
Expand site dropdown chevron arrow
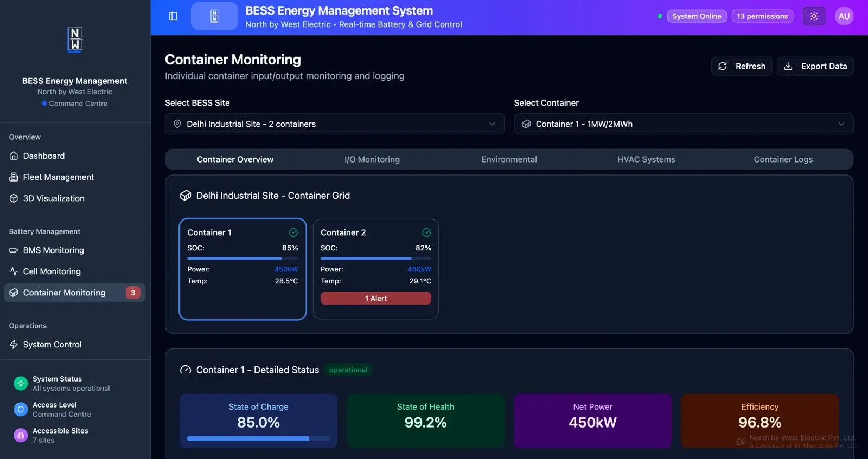[492, 124]
